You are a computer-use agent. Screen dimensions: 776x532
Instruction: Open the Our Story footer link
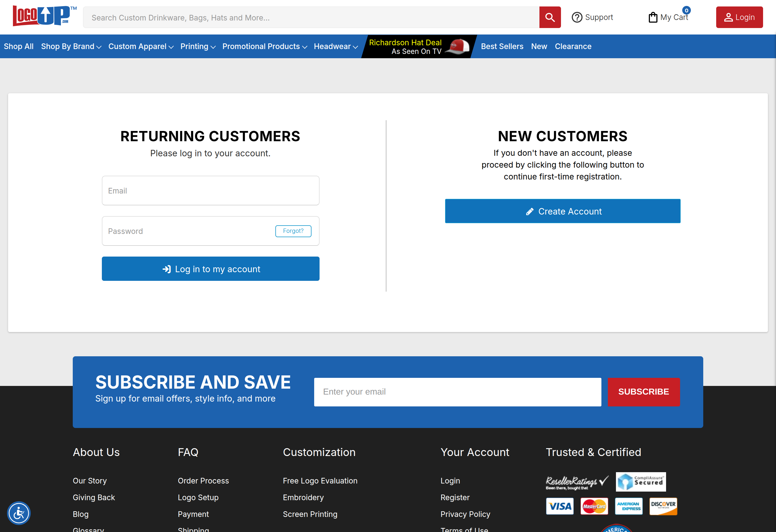point(90,481)
